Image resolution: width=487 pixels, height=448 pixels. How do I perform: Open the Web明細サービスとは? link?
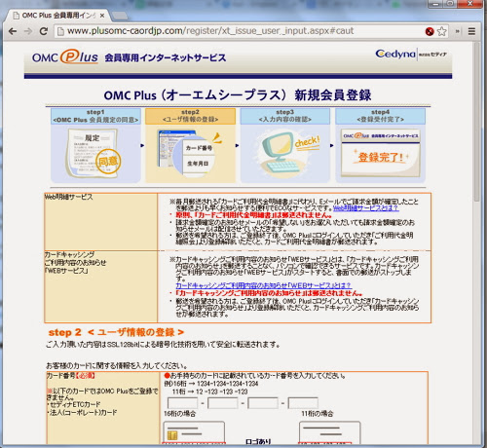365,208
